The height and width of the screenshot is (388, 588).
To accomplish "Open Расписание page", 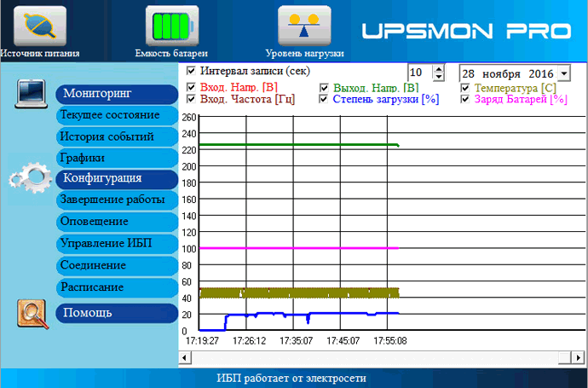I will point(117,287).
